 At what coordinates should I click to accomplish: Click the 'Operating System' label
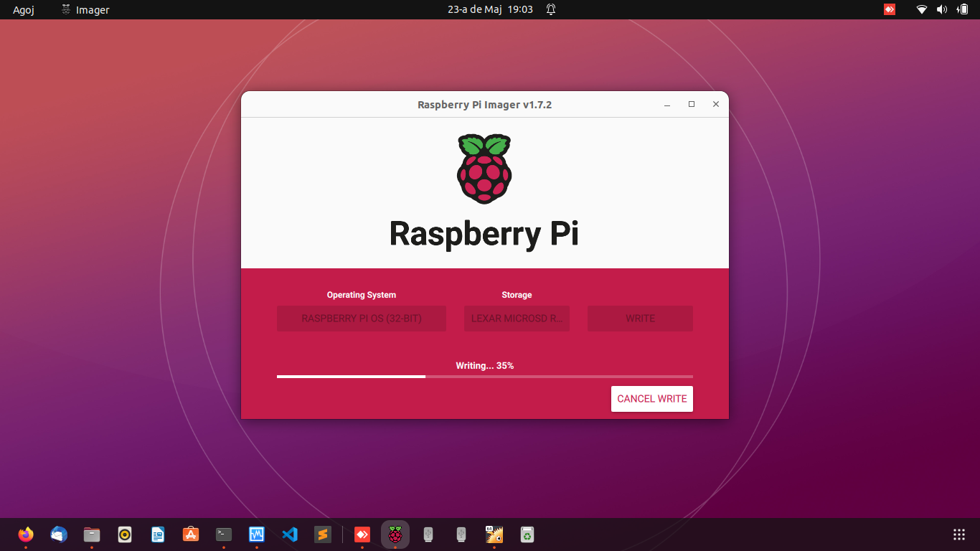(362, 295)
